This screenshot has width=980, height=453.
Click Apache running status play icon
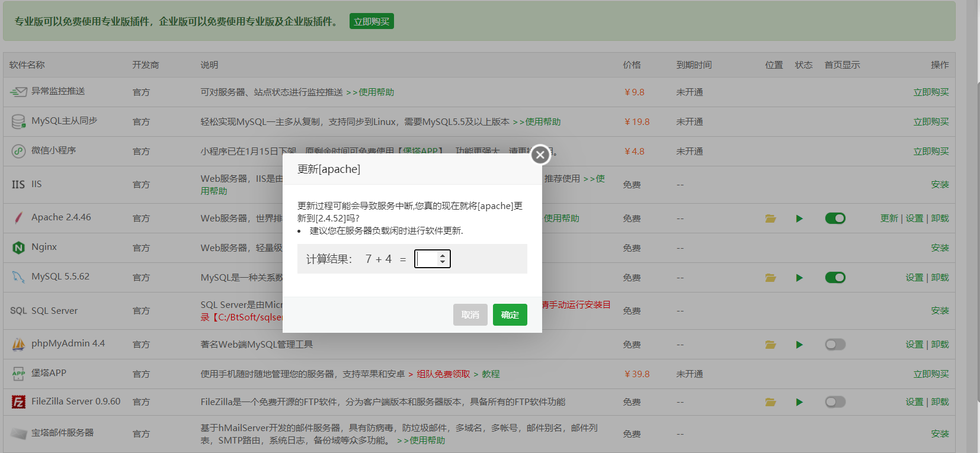799,219
